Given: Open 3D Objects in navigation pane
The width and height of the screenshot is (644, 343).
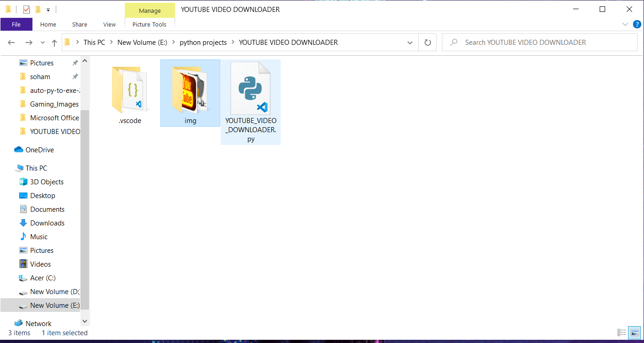Looking at the screenshot, I should (47, 182).
